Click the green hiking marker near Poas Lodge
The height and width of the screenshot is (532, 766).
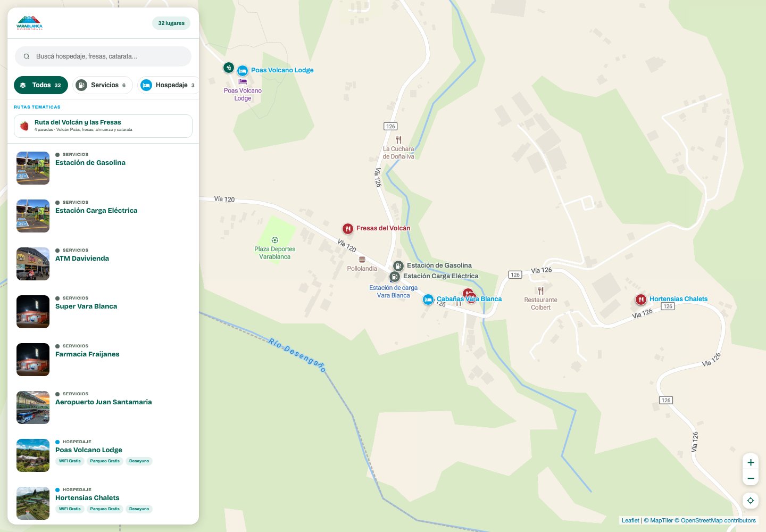[229, 68]
